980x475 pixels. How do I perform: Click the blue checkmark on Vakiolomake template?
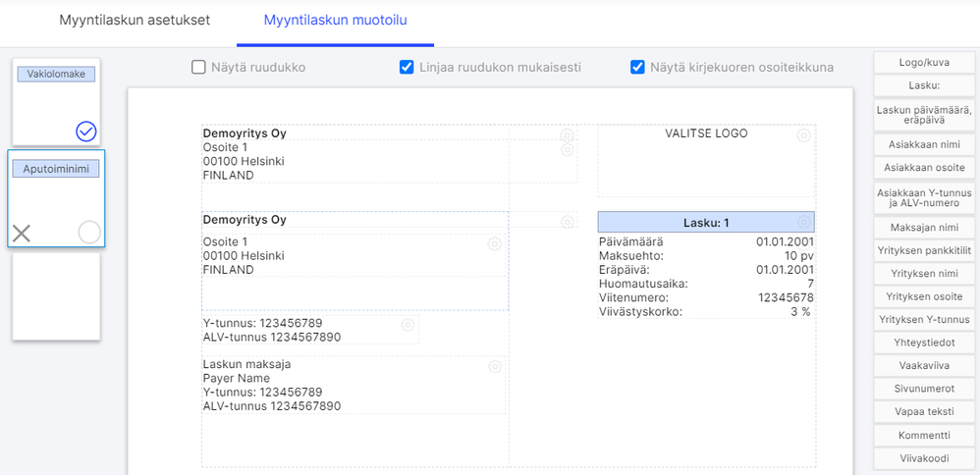coord(86,132)
